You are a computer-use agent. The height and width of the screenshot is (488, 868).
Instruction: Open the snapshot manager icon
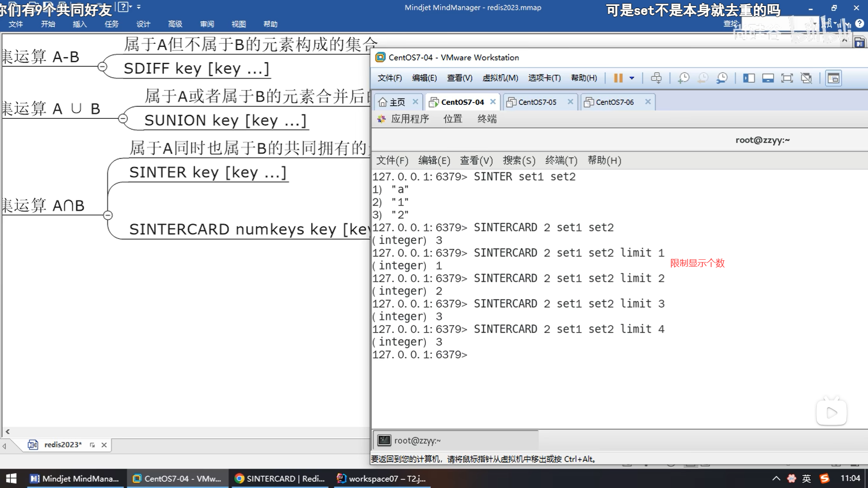722,78
